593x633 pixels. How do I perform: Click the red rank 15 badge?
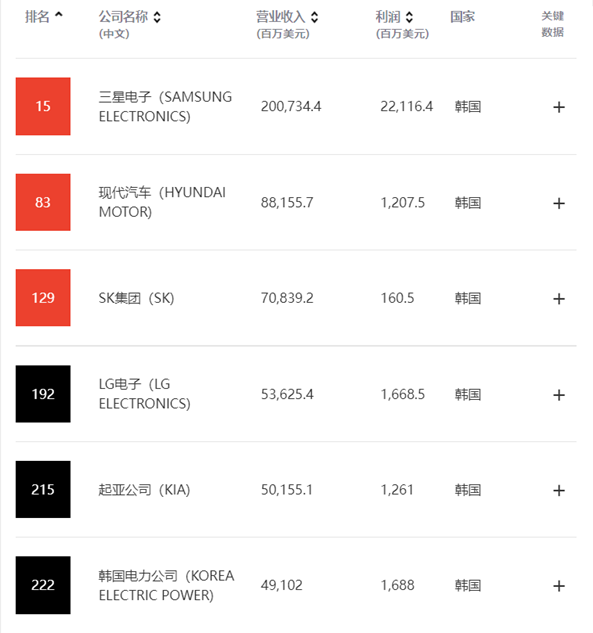[x=43, y=106]
